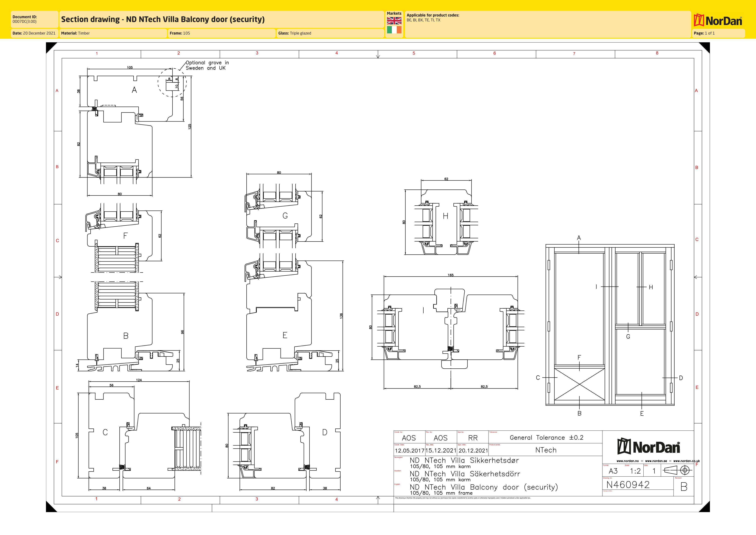Click the Frame: 105 field
The image size is (756, 535).
point(222,33)
